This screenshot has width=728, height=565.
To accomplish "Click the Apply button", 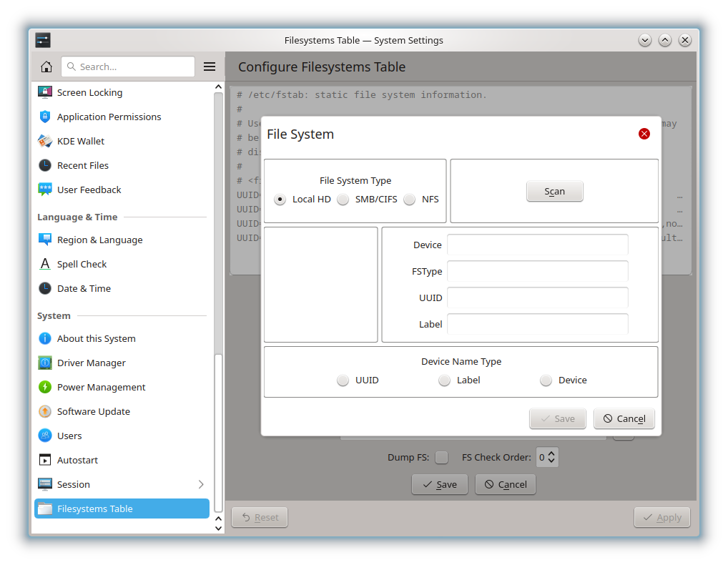I will coord(662,517).
